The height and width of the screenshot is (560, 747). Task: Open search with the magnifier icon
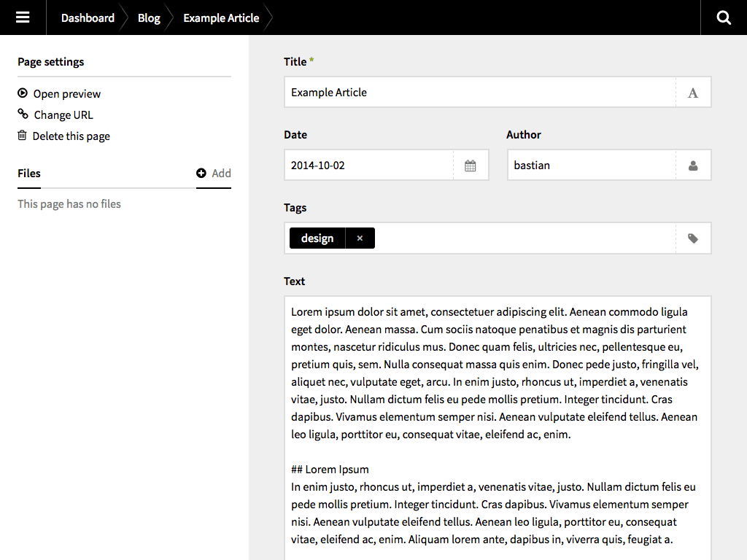pos(724,17)
